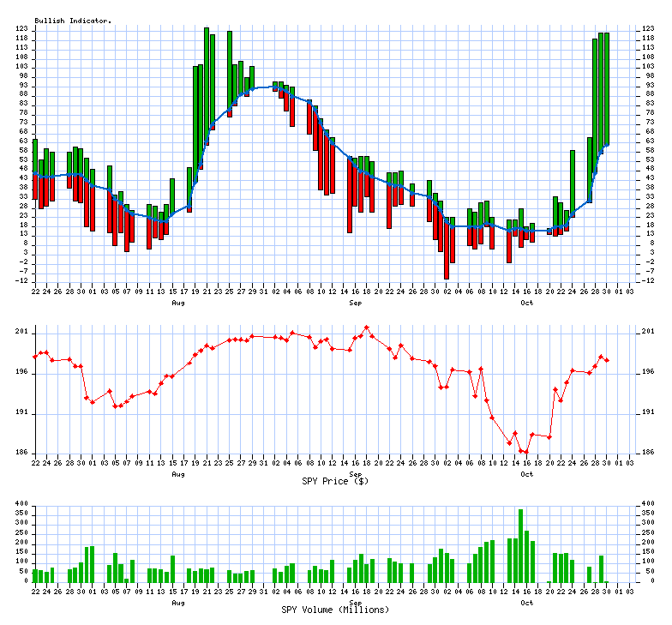Click the '201' label on right price axis
Image resolution: width=672 pixels, height=625 pixels.
tap(647, 332)
